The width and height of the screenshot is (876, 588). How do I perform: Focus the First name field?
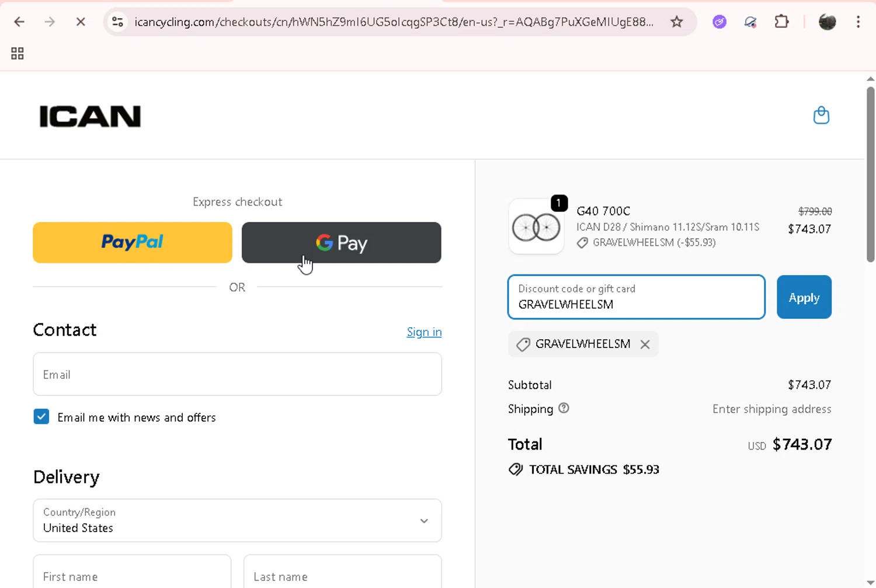tap(132, 572)
